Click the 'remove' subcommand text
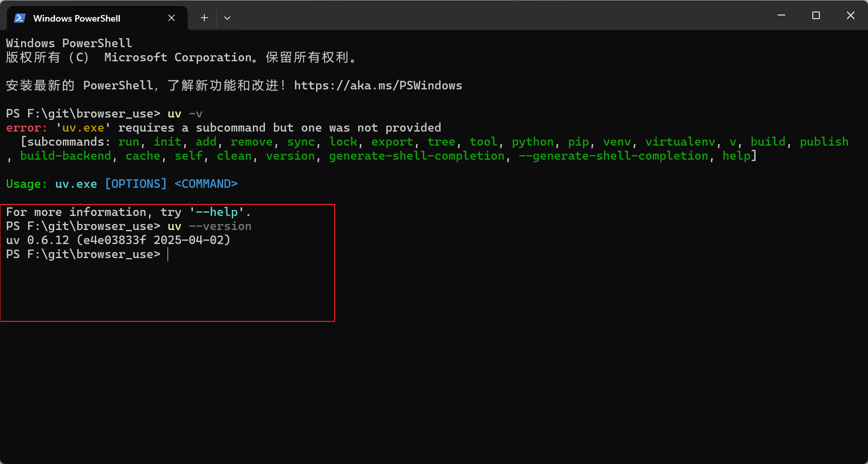 251,142
